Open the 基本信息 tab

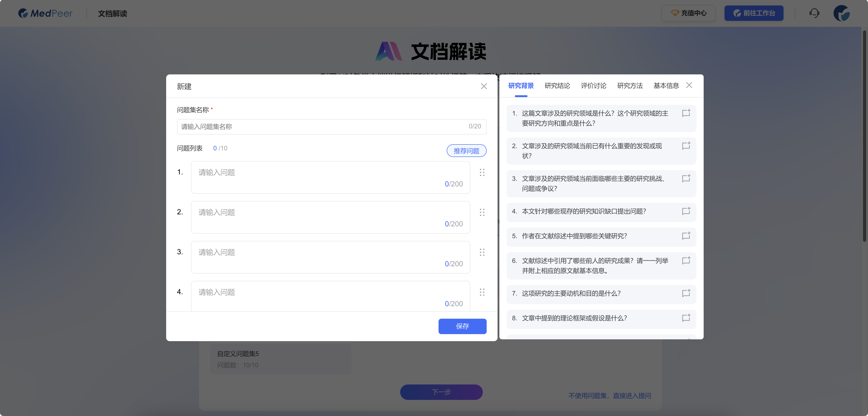[666, 86]
